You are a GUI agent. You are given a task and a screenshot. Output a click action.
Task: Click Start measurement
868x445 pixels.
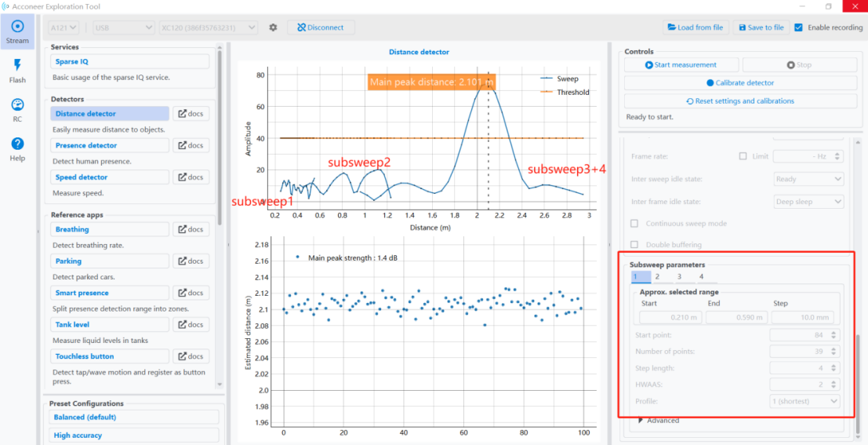click(x=681, y=65)
